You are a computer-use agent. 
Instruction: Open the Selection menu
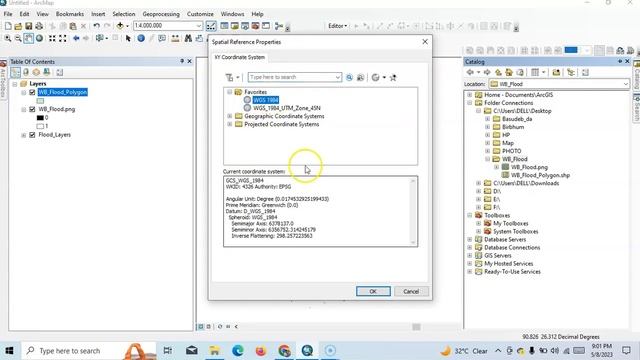coord(124,14)
